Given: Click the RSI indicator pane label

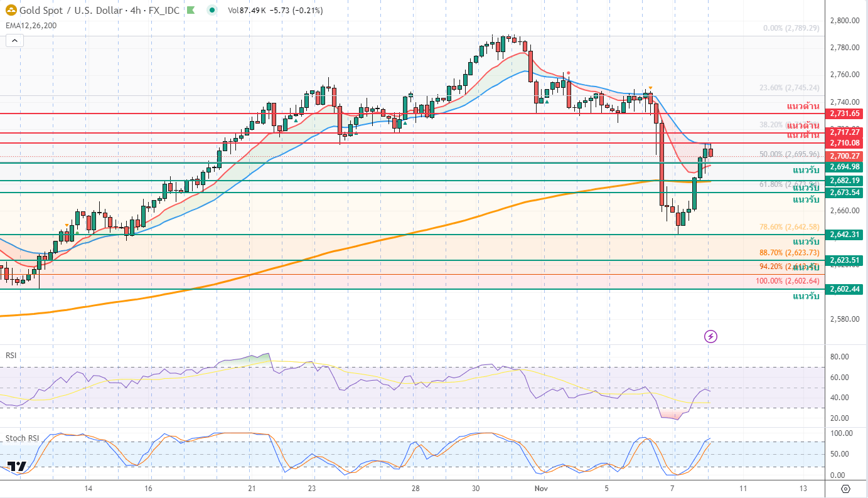Looking at the screenshot, I should [x=11, y=355].
